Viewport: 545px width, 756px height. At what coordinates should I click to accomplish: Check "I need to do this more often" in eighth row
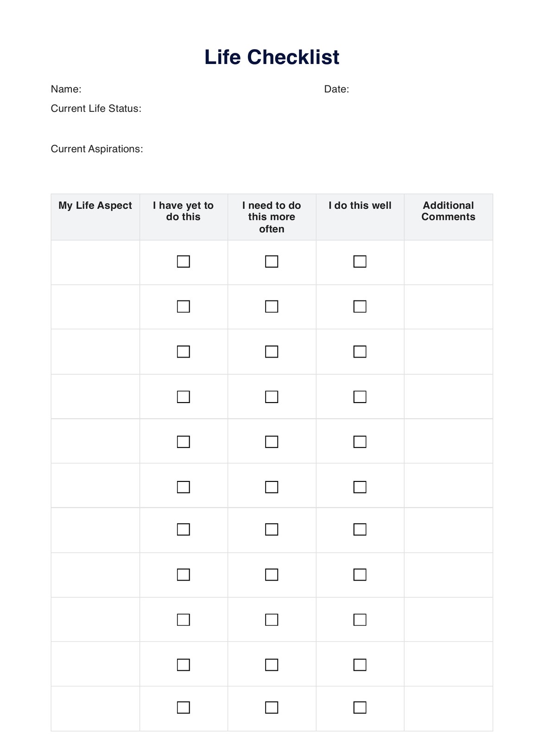pos(272,575)
